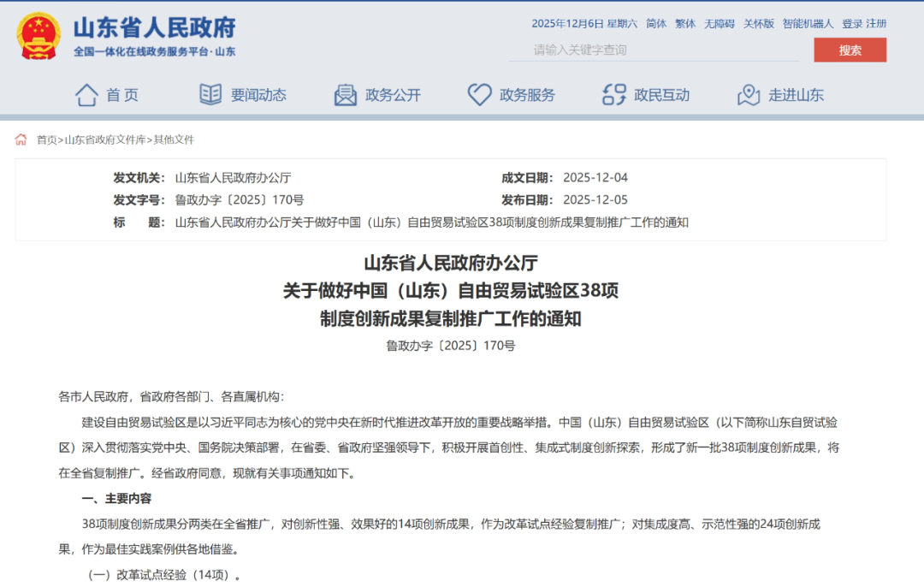This screenshot has height=587, width=924.
Task: Click the envelope icon for 政务公开
Action: 344,95
